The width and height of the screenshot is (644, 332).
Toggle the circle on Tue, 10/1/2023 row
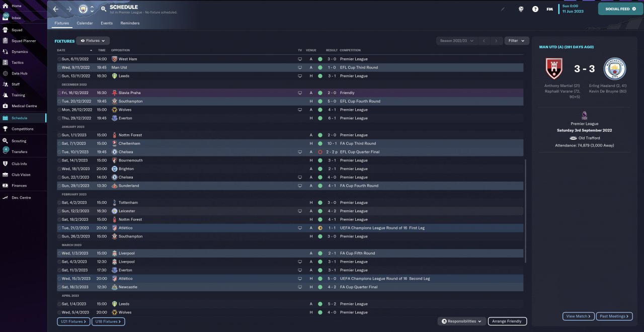tap(59, 152)
